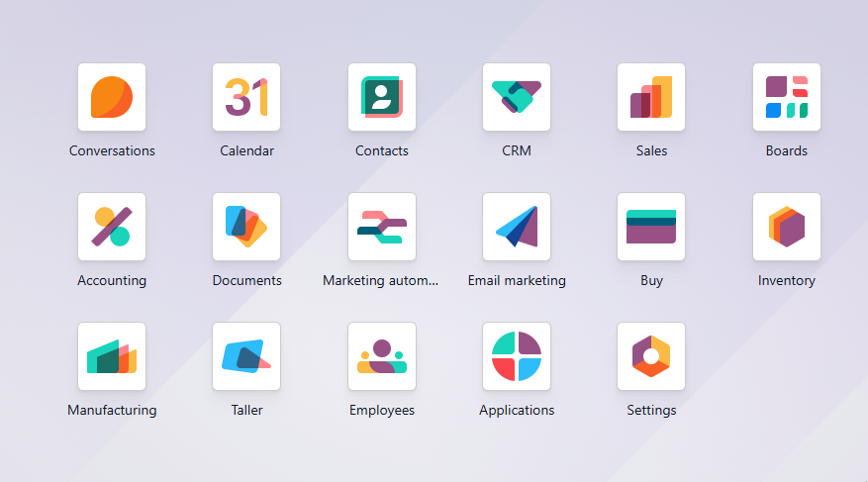Open the Marketing automation icon
Screen dimensions: 868x482
(382, 227)
